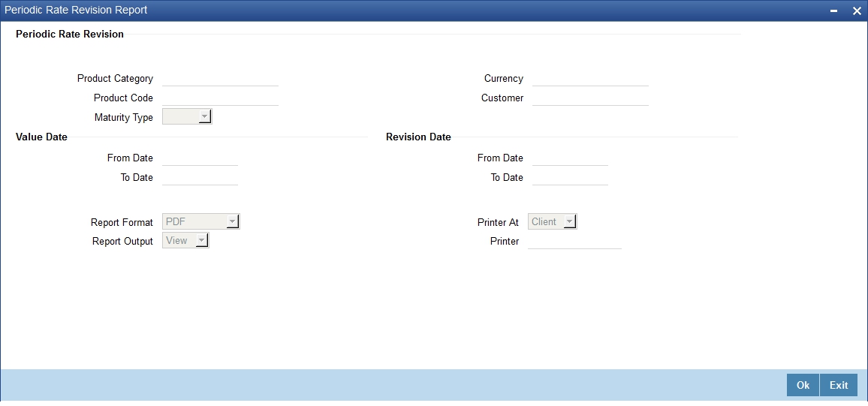Image resolution: width=868 pixels, height=406 pixels.
Task: Click the Report Format label
Action: [x=122, y=222]
